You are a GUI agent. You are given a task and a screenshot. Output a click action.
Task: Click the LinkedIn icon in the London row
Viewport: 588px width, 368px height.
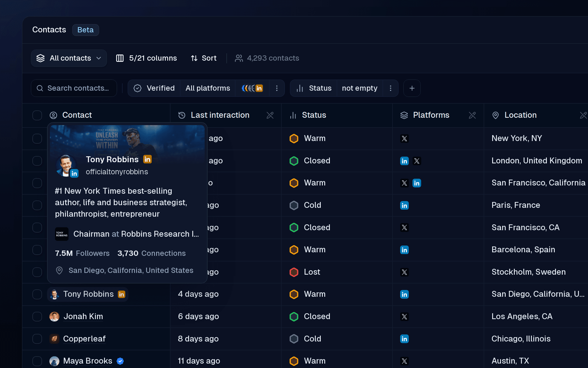click(x=405, y=161)
